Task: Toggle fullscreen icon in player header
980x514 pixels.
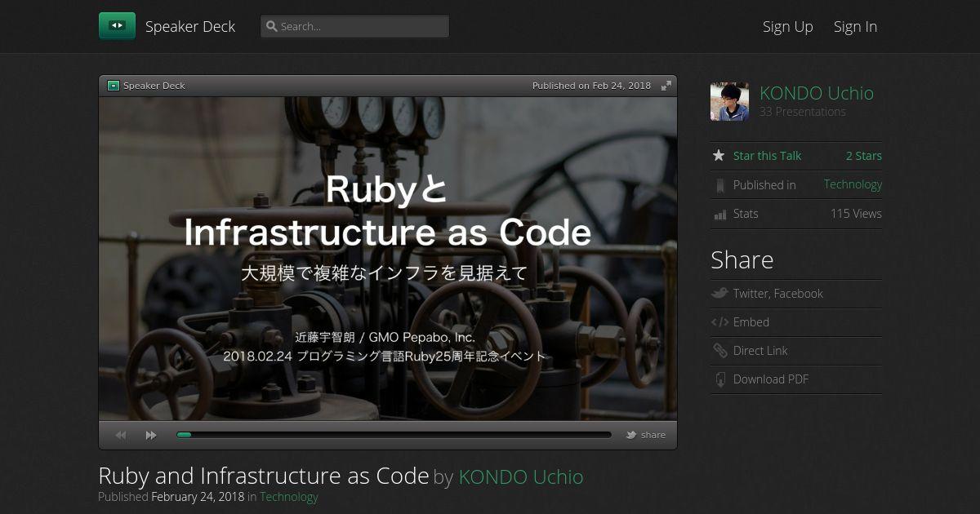Action: click(666, 86)
